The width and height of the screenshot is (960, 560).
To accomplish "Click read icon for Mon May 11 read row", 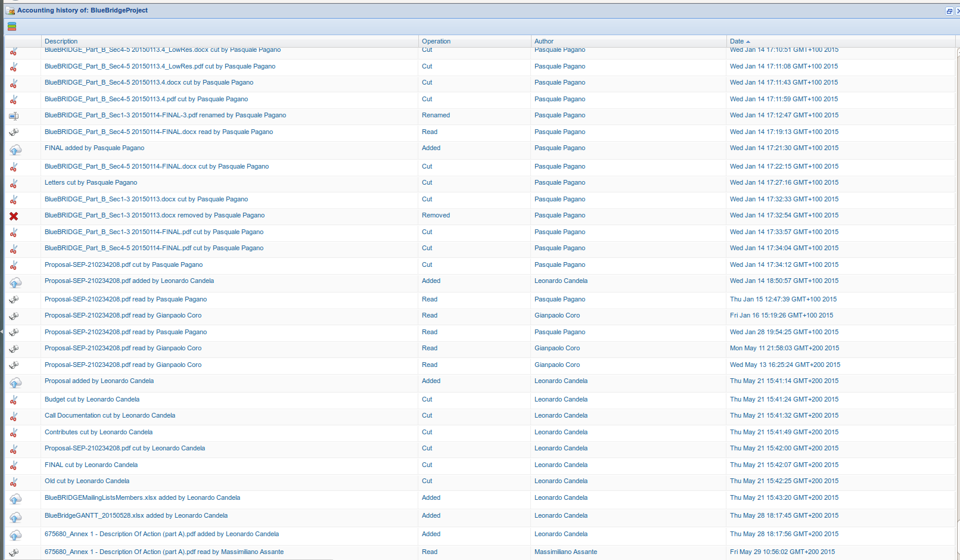I will (14, 349).
